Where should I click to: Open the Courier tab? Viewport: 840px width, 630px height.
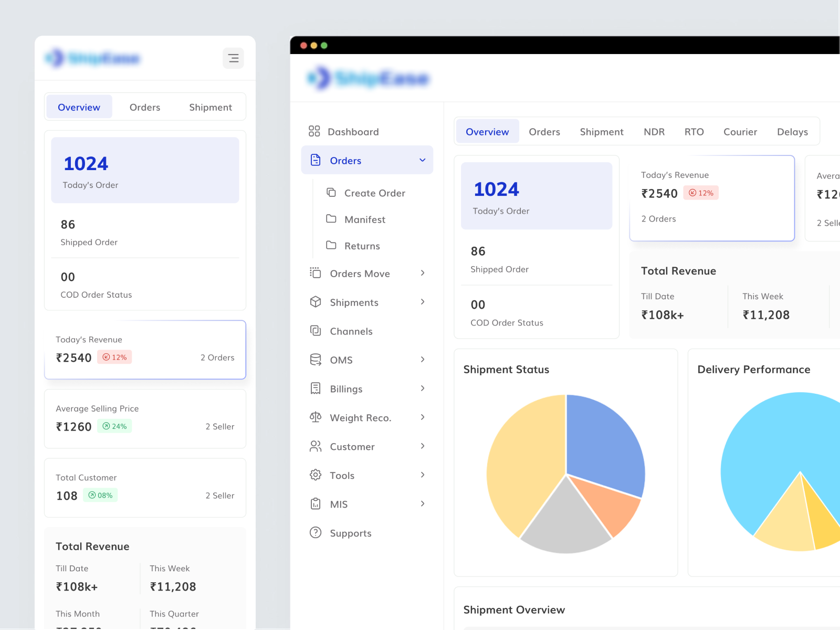pos(740,132)
